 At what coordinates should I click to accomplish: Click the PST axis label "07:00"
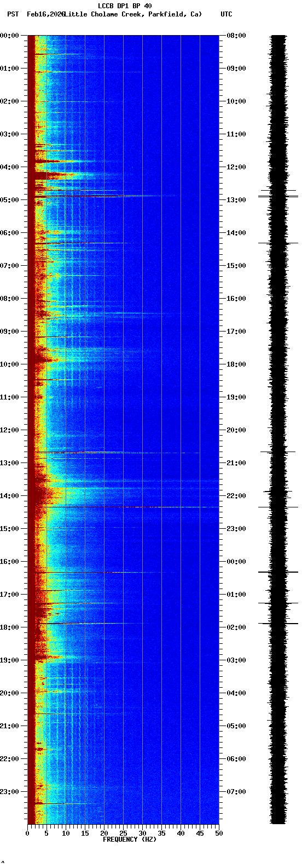point(9,266)
